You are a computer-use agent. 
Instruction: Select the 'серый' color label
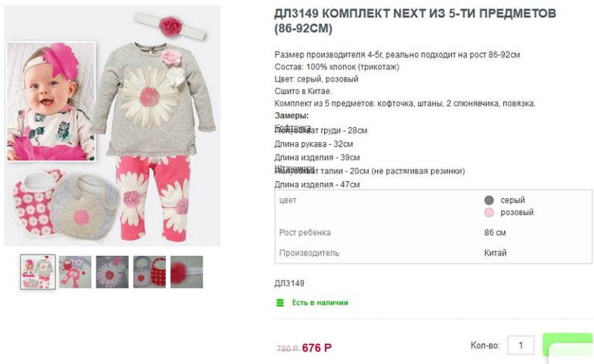[x=512, y=201]
